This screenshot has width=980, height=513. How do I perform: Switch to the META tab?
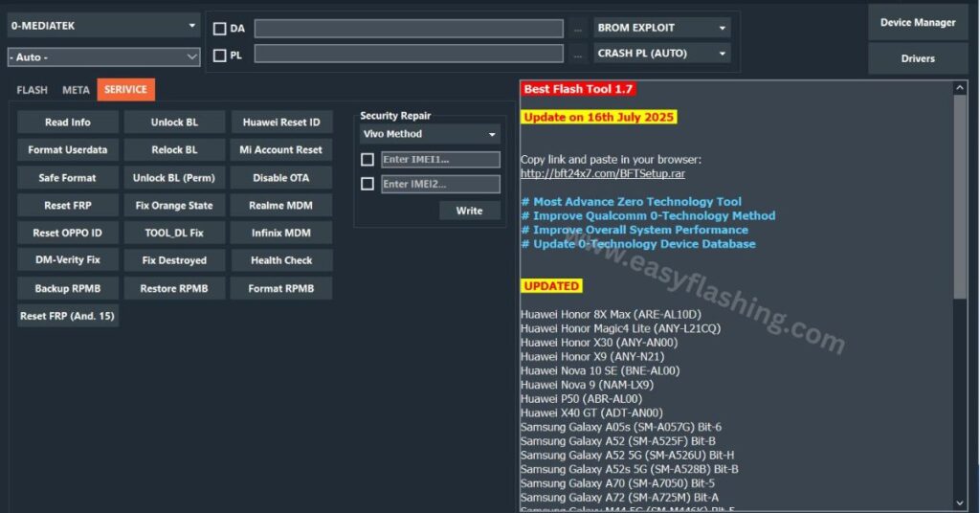pyautogui.click(x=76, y=90)
